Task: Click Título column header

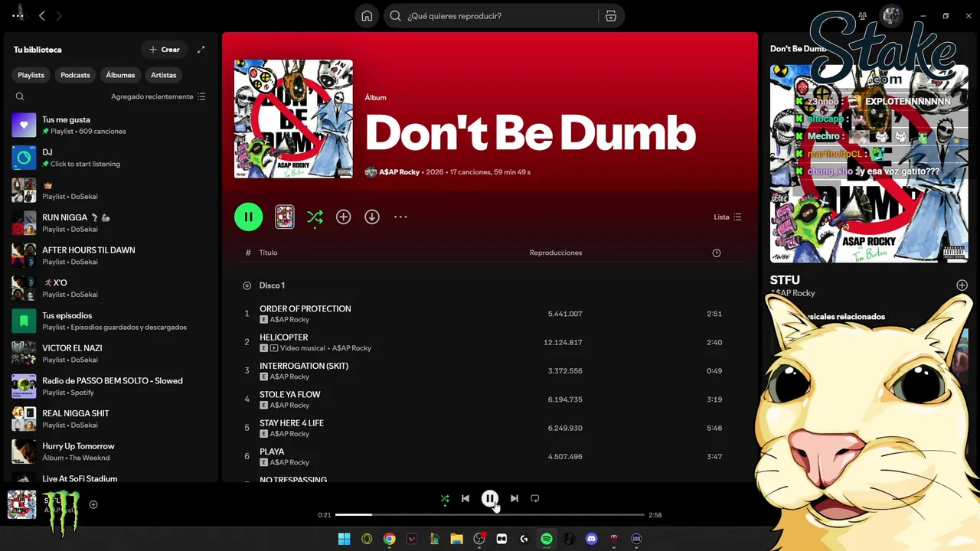Action: [x=268, y=253]
